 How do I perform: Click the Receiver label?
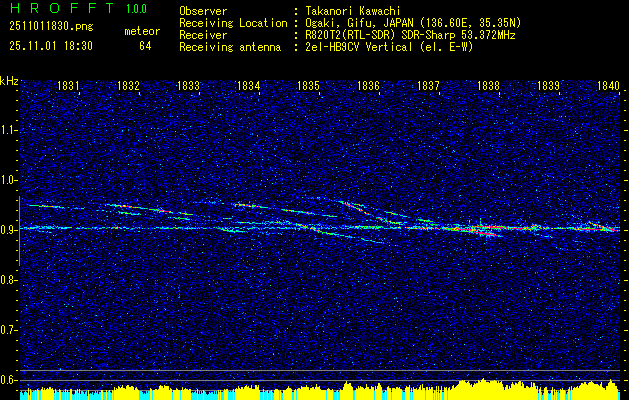203,35
